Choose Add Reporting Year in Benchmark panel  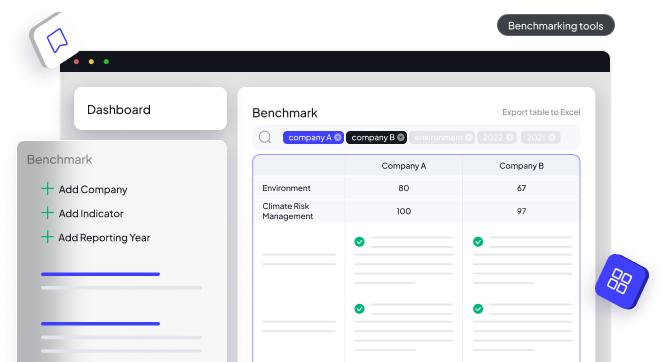(x=104, y=238)
